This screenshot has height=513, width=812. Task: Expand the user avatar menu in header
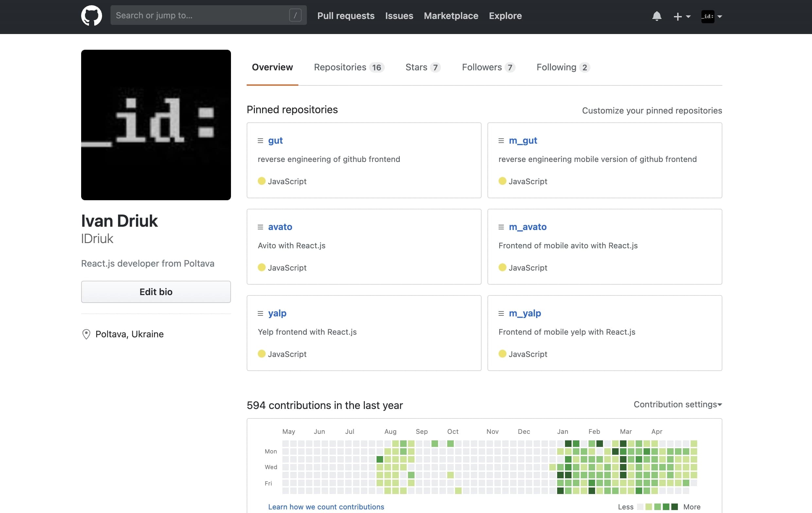[712, 16]
